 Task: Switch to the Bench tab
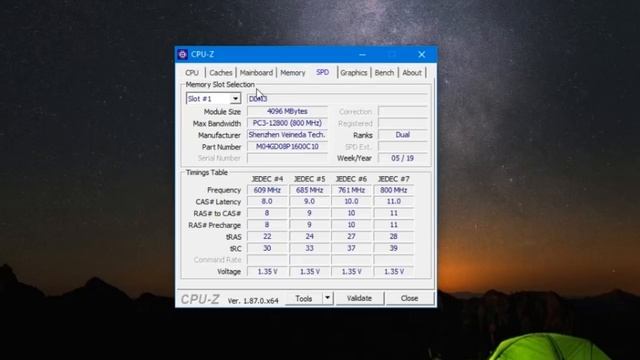pyautogui.click(x=384, y=73)
